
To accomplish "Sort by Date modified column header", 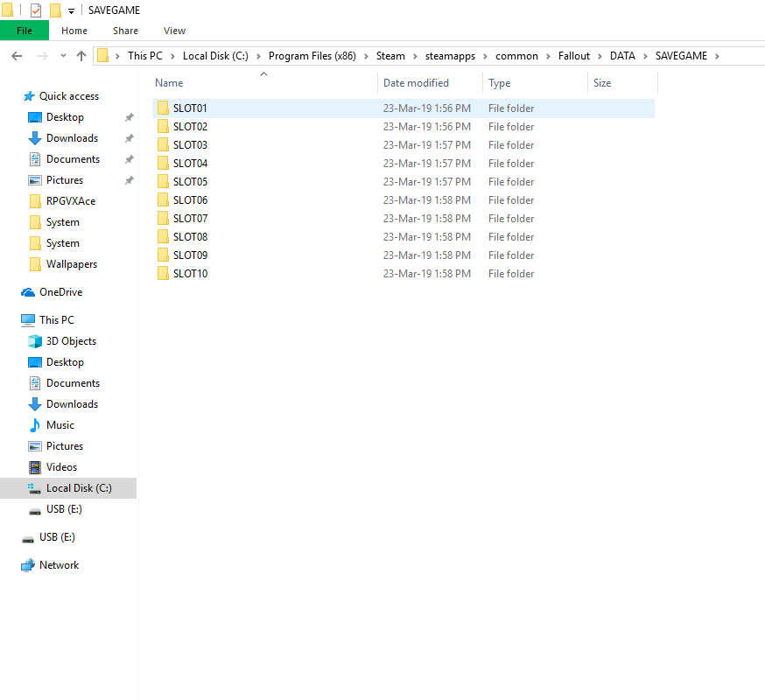I will tap(416, 83).
